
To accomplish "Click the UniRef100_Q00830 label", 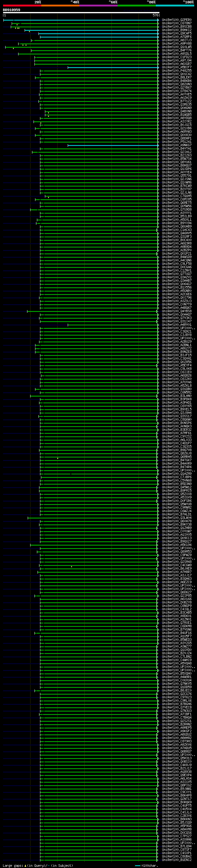I will [177, 135].
